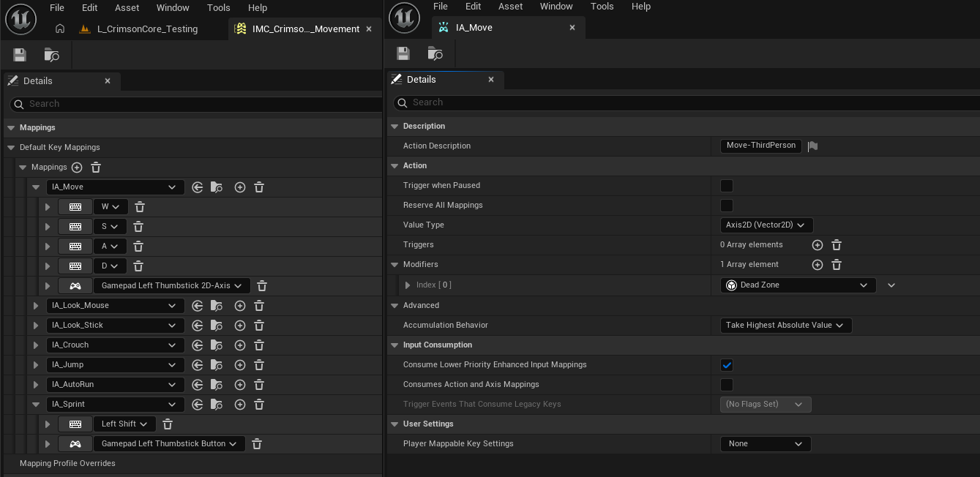Focus the left Details search box
The image size is (980, 477).
196,104
